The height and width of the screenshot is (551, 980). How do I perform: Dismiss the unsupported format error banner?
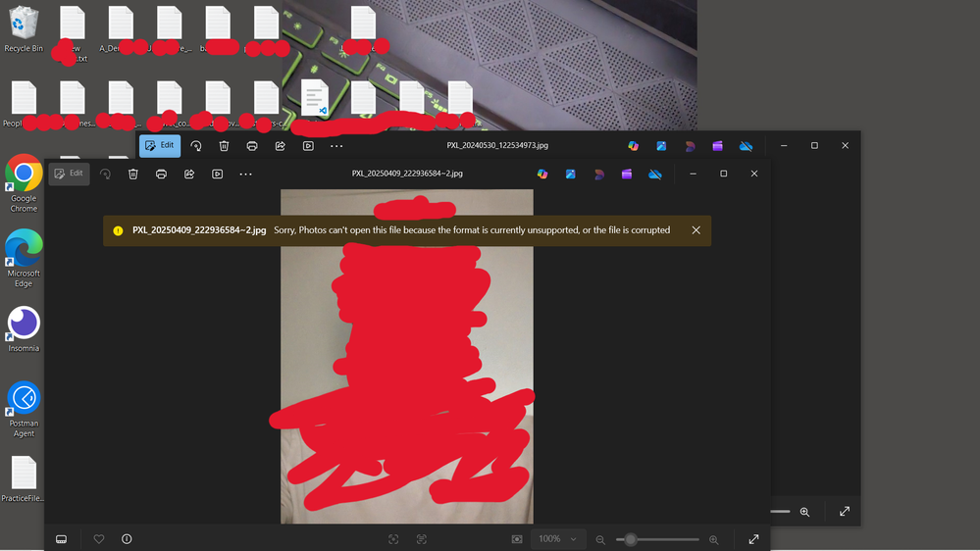tap(696, 229)
